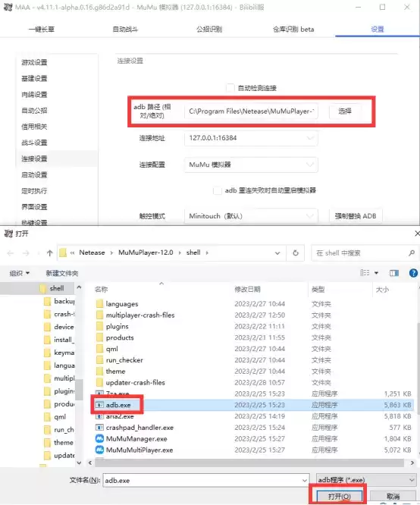This screenshot has width=420, height=505.
Task: Open 信用相关 in settings sidebar
Action: [34, 127]
